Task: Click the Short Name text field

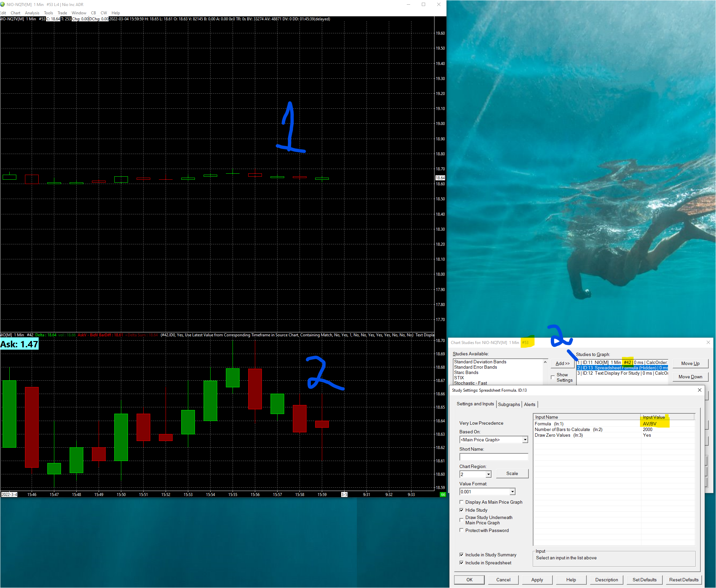Action: [493, 457]
